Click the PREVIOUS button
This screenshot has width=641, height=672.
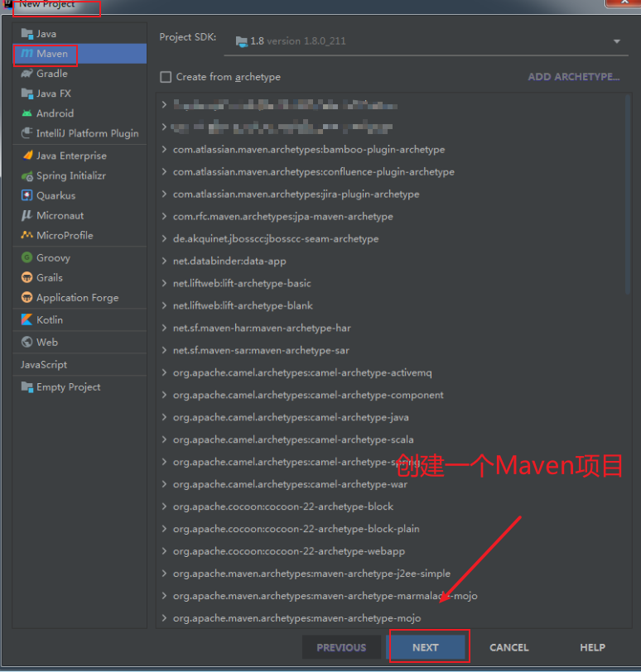(x=341, y=647)
